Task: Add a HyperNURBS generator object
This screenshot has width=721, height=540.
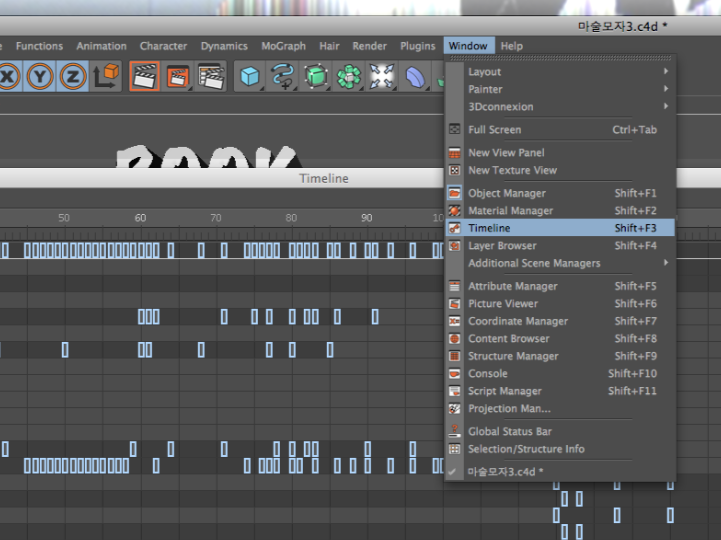Action: tap(316, 76)
